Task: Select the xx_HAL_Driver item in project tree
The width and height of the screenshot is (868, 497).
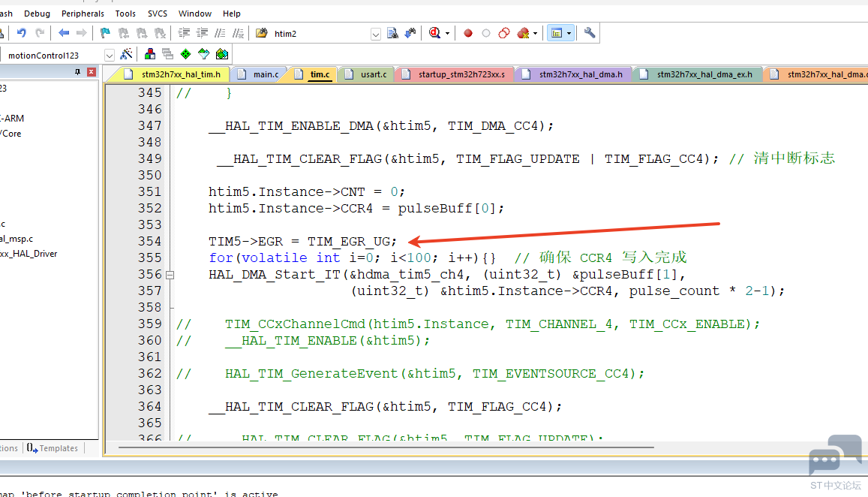Action: tap(29, 254)
